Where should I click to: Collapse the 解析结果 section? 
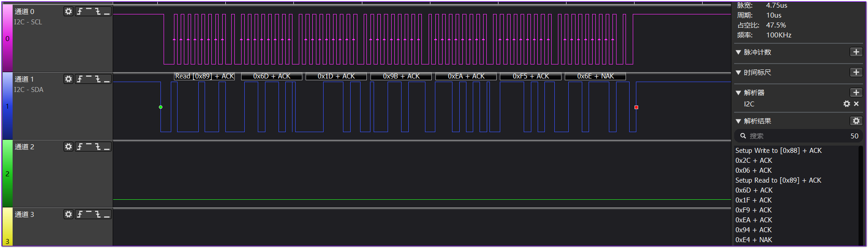[x=738, y=121]
